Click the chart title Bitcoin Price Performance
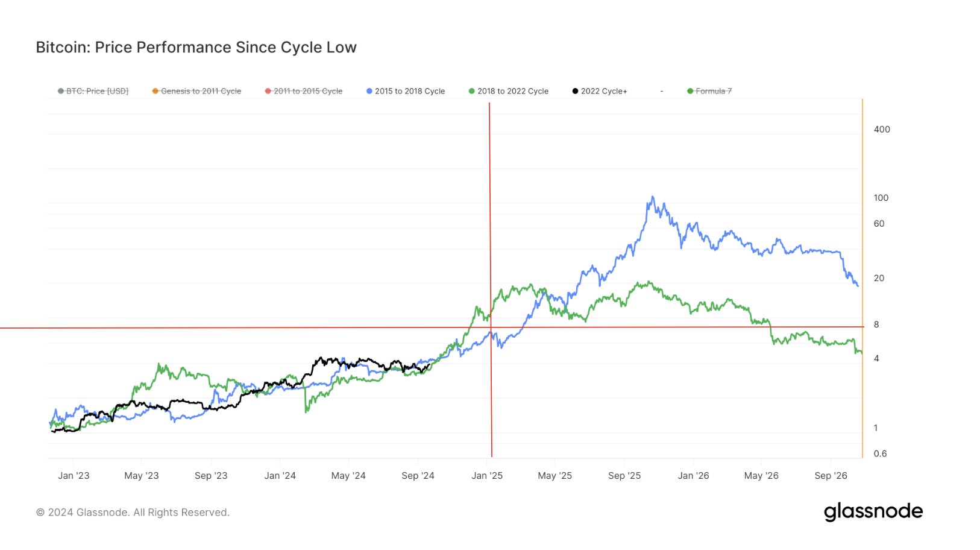 point(196,47)
